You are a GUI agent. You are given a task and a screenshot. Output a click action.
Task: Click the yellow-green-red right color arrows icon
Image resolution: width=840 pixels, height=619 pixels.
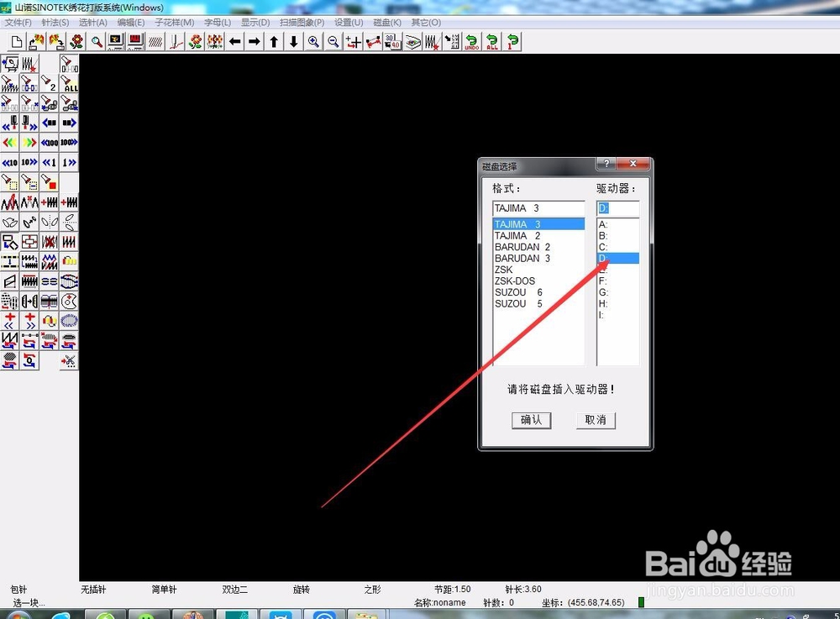pos(29,143)
